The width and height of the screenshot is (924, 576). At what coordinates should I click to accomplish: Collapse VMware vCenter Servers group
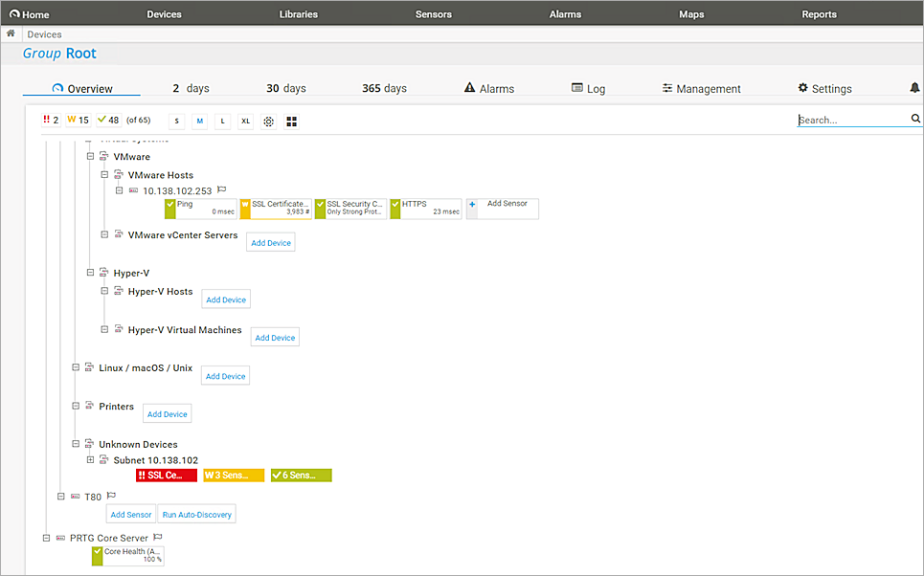pyautogui.click(x=104, y=234)
